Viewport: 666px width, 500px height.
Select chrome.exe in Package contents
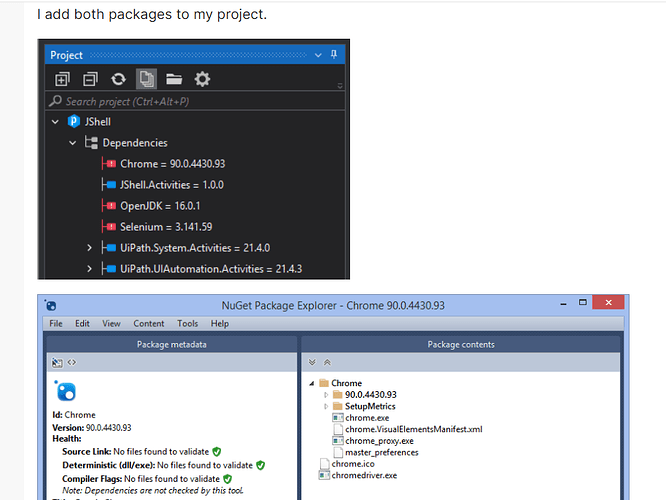tap(367, 418)
